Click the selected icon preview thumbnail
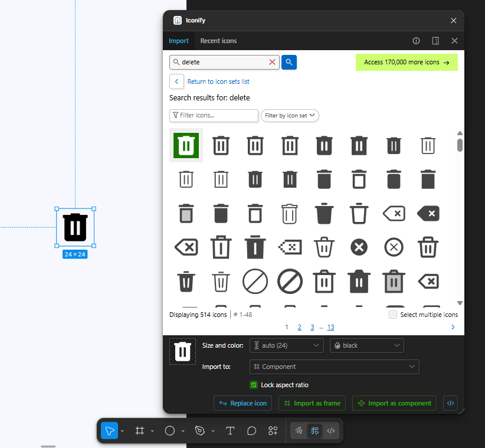This screenshot has width=485, height=448. pos(182,351)
